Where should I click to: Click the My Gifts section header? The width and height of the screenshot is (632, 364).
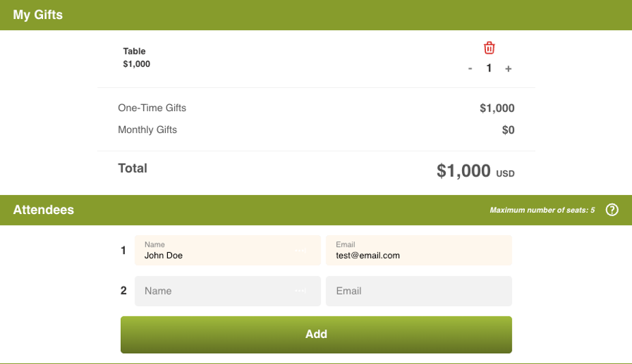[38, 14]
